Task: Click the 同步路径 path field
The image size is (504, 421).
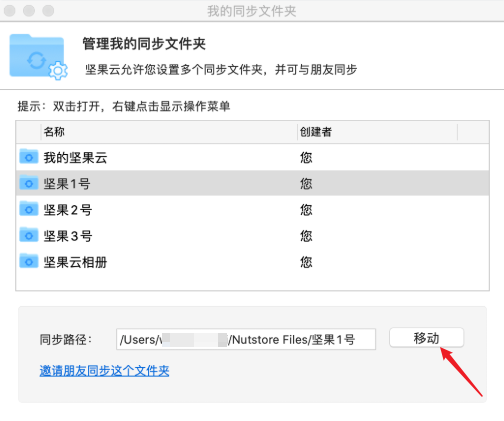Action: click(246, 339)
